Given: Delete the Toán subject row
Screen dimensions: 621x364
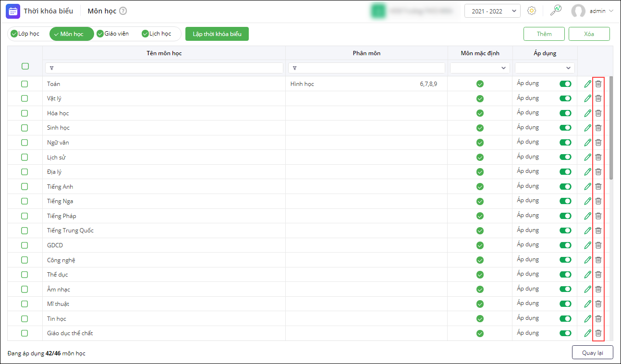Looking at the screenshot, I should [x=598, y=84].
